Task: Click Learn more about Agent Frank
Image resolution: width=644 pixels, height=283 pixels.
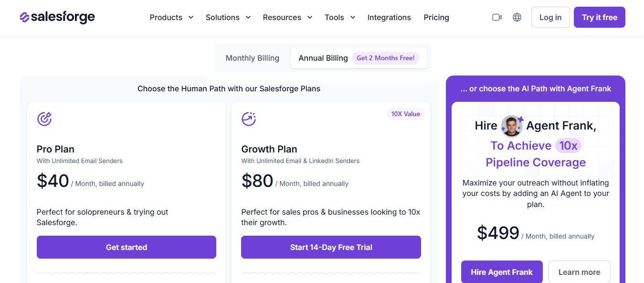Action: click(579, 272)
